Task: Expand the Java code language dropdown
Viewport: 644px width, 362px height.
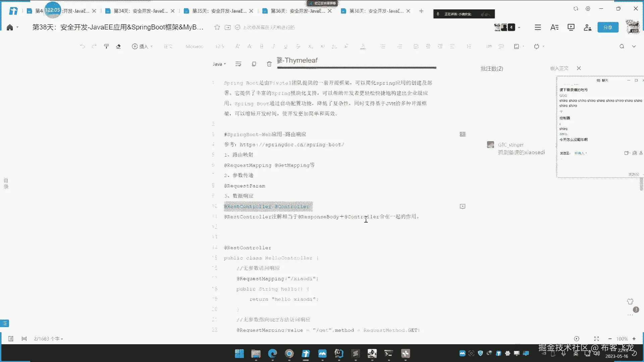Action: click(x=219, y=64)
